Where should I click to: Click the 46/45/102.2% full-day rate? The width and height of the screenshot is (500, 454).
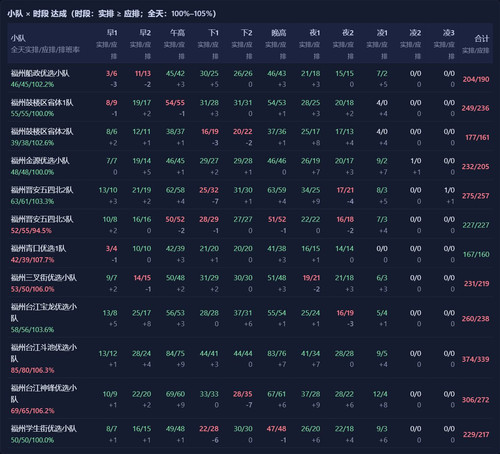pyautogui.click(x=32, y=84)
